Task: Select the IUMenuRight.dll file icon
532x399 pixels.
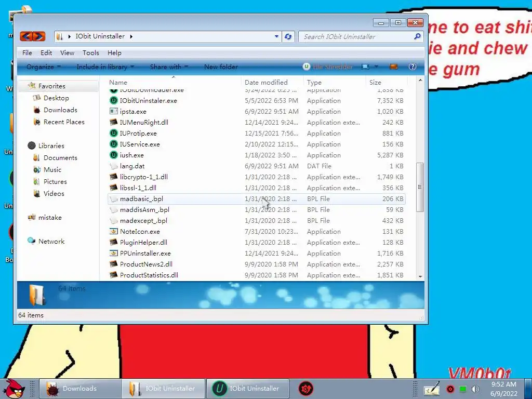Action: 114,122
